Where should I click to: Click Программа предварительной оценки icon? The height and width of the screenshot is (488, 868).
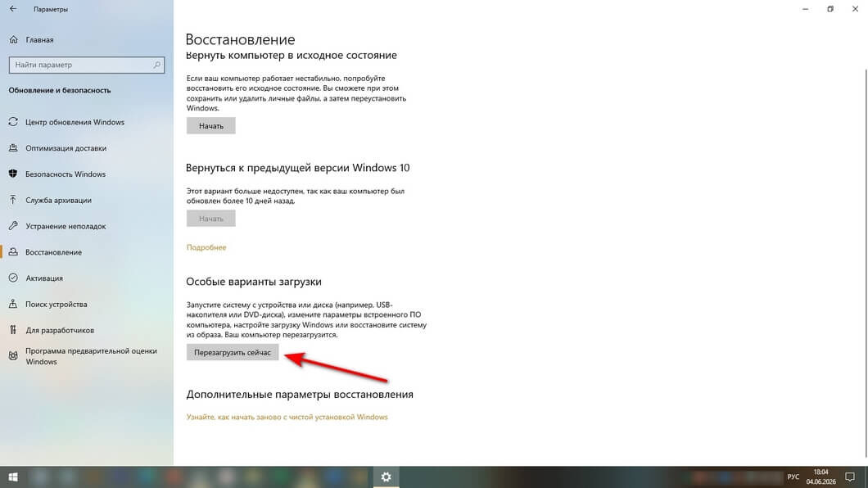[13, 355]
